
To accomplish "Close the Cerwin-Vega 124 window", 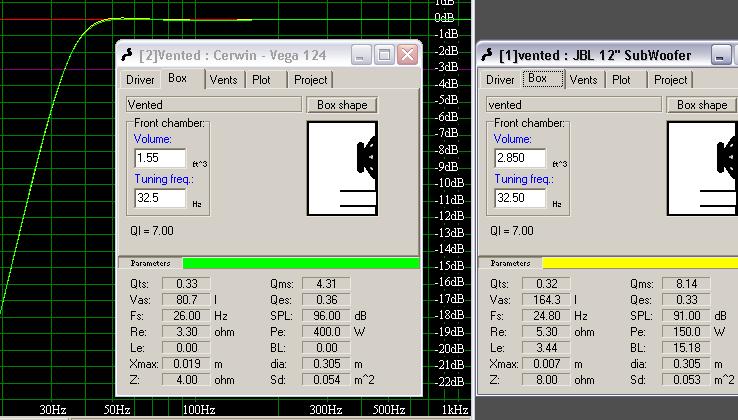I will 408,55.
